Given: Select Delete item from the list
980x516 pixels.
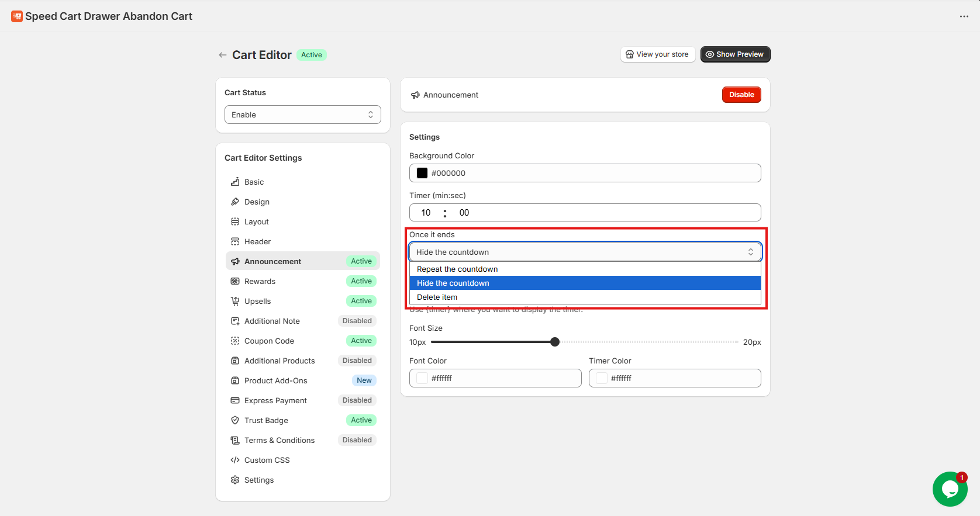Looking at the screenshot, I should 437,297.
